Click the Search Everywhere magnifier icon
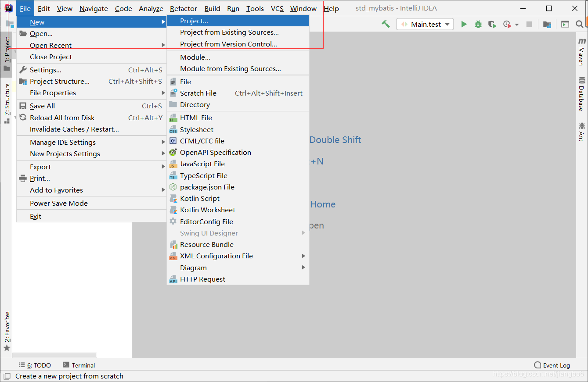 click(x=580, y=25)
